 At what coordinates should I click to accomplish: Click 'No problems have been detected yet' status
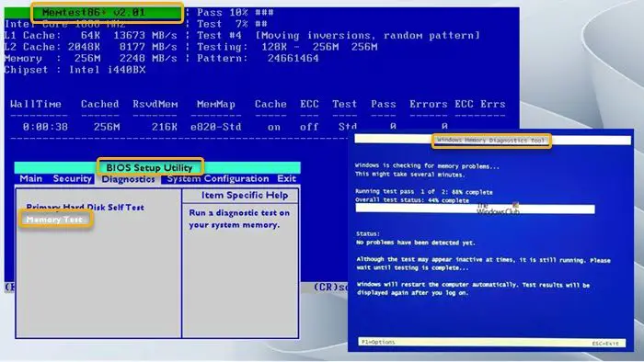[x=416, y=243]
